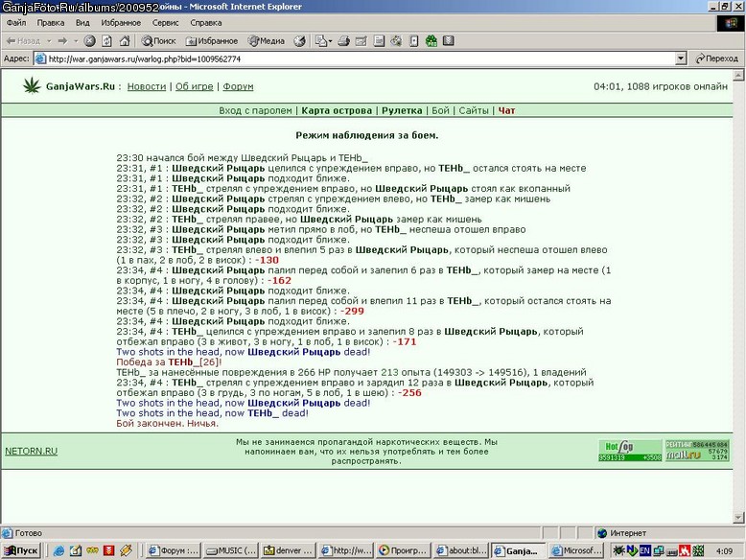Go to the Home page icon
This screenshot has height=560, width=746.
pos(125,41)
